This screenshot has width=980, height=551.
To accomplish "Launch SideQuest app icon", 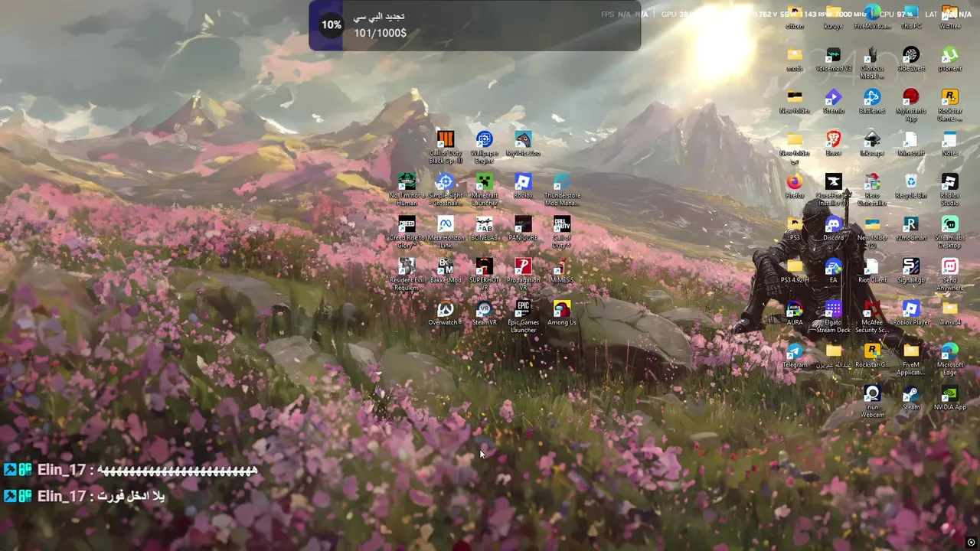I will click(910, 54).
